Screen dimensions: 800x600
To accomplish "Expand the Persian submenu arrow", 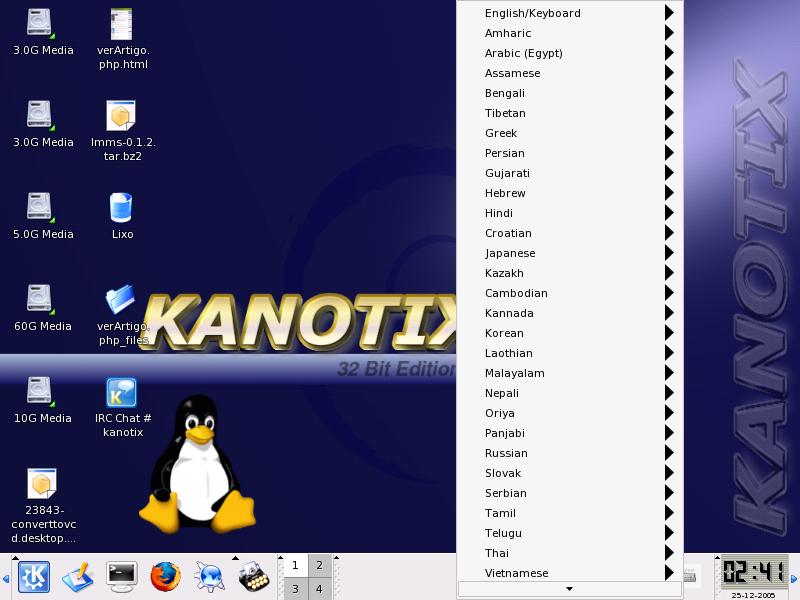I will coord(669,153).
